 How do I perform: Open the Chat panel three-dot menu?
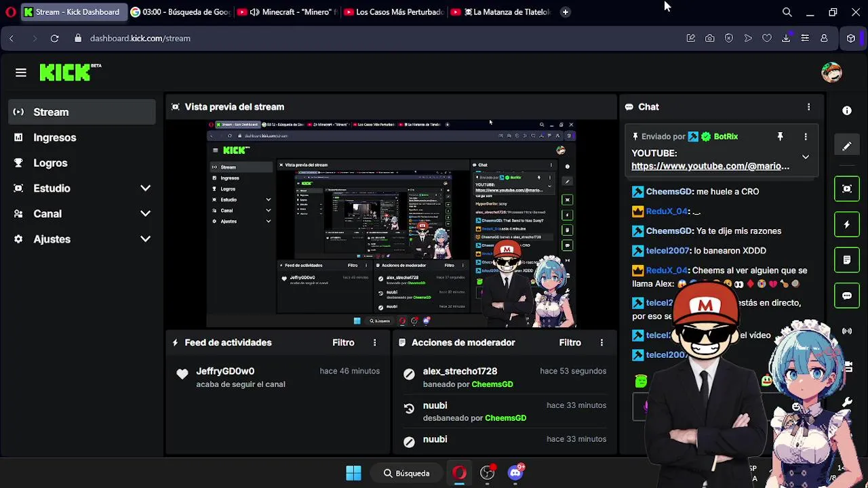tap(808, 107)
